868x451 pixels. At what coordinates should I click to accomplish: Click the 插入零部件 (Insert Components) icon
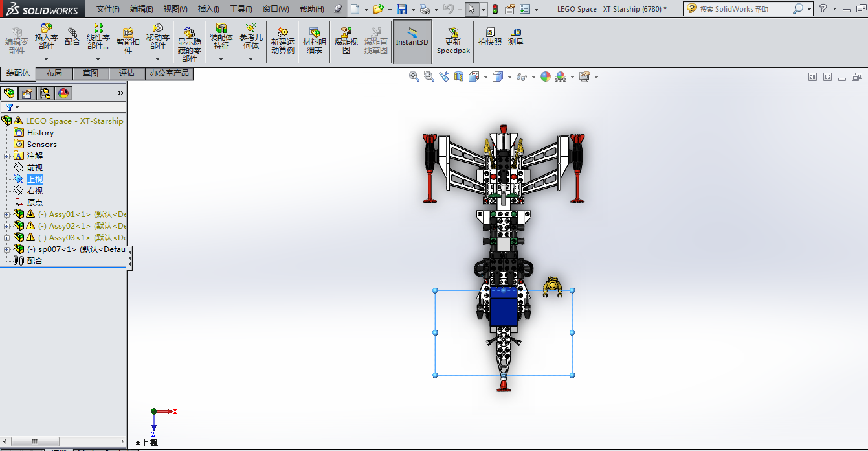(47, 36)
